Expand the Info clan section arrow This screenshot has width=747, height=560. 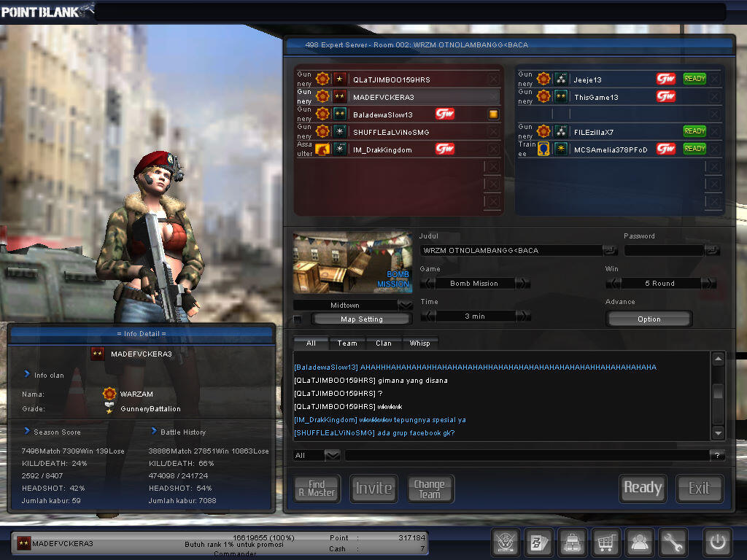click(27, 374)
